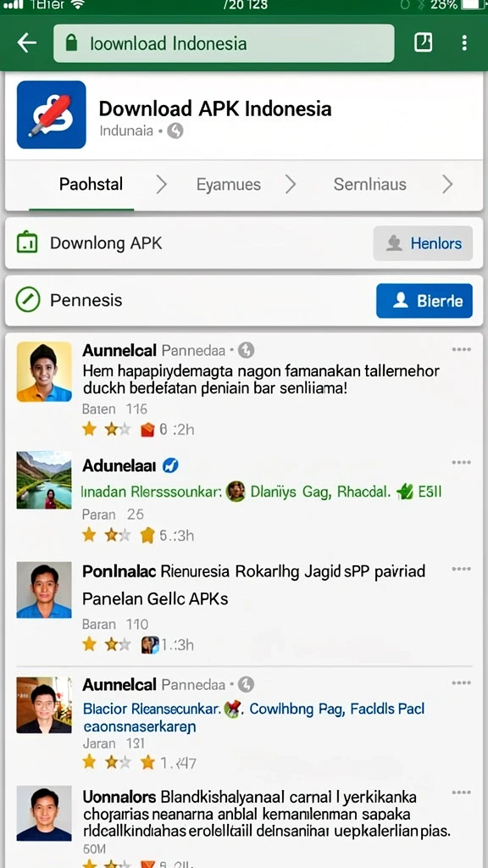Tap the browser back arrow
This screenshot has width=488, height=868.
pos(26,42)
